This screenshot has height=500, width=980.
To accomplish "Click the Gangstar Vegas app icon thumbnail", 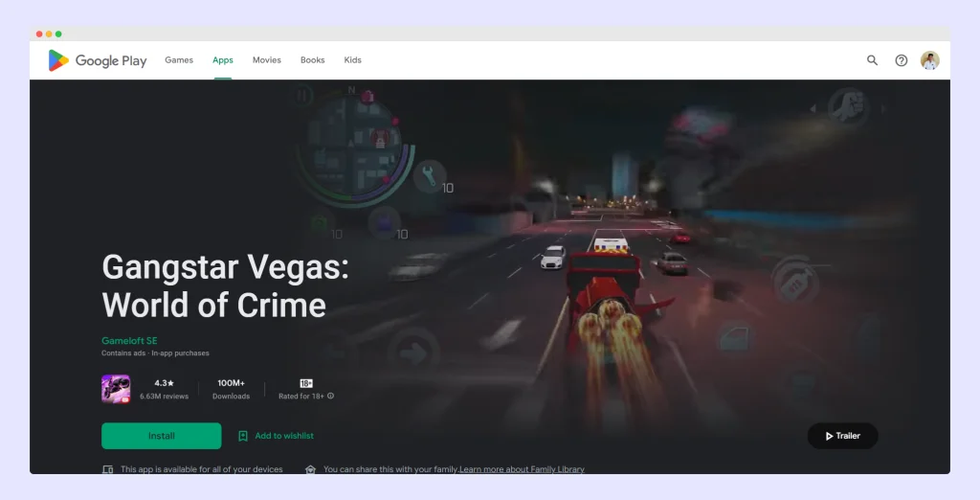I will click(x=116, y=389).
